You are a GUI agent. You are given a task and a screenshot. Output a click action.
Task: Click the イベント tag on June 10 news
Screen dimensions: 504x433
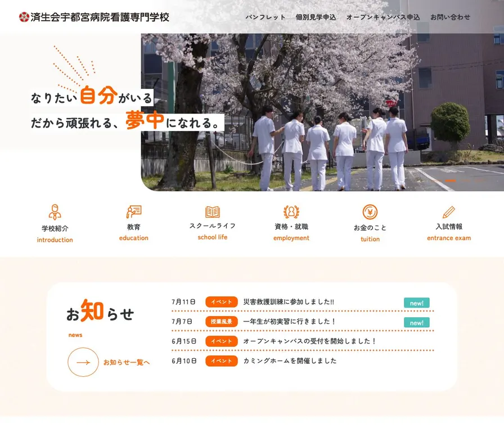222,361
